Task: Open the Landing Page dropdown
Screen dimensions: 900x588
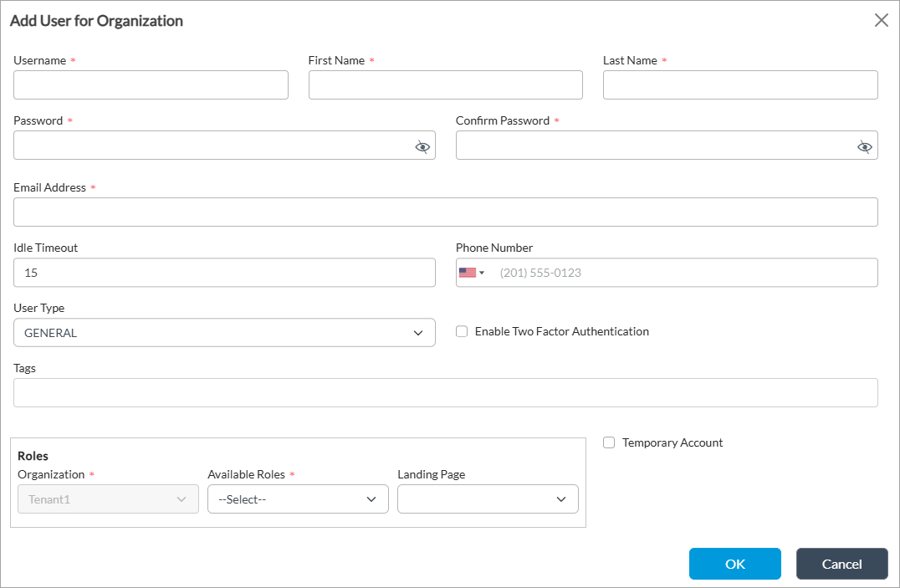Action: point(488,499)
